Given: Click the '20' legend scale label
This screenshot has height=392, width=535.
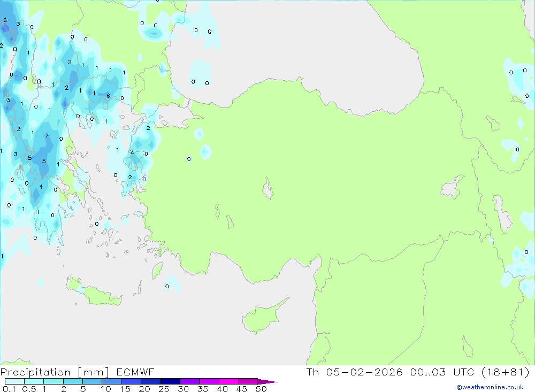Looking at the screenshot, I should click(144, 389).
